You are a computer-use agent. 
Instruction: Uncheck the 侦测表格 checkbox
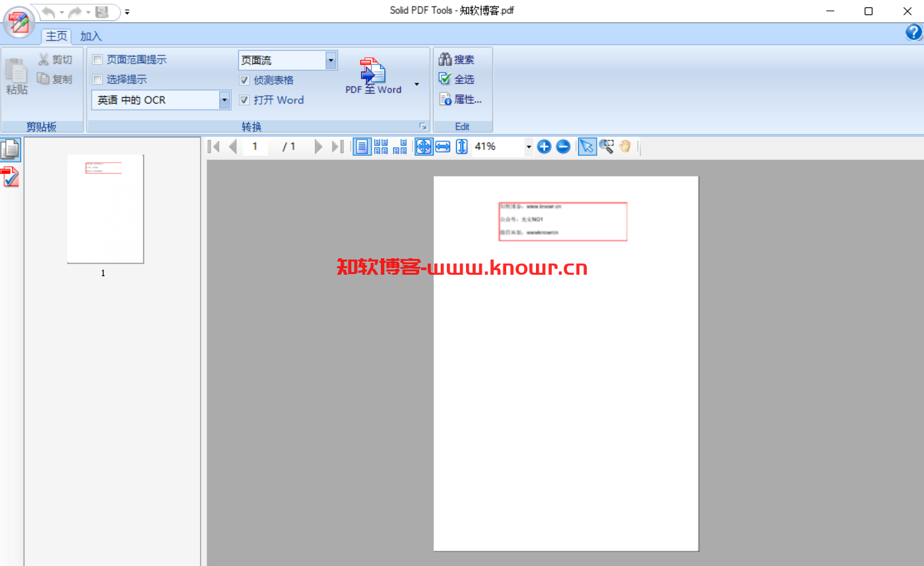pos(244,81)
